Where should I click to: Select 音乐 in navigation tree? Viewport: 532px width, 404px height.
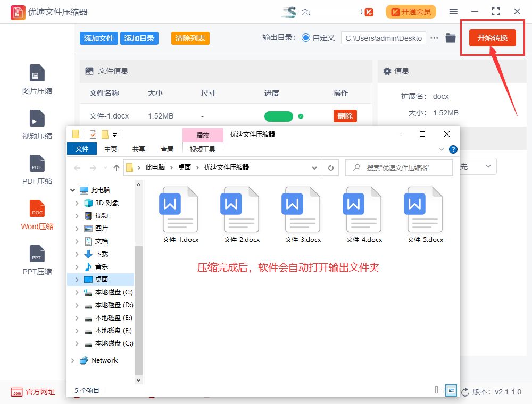101,267
